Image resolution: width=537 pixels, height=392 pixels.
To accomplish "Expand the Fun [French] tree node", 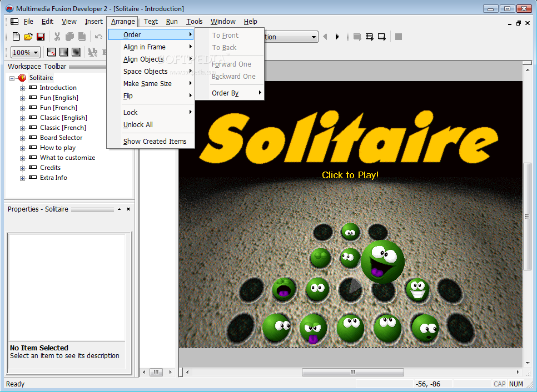I will 22,108.
